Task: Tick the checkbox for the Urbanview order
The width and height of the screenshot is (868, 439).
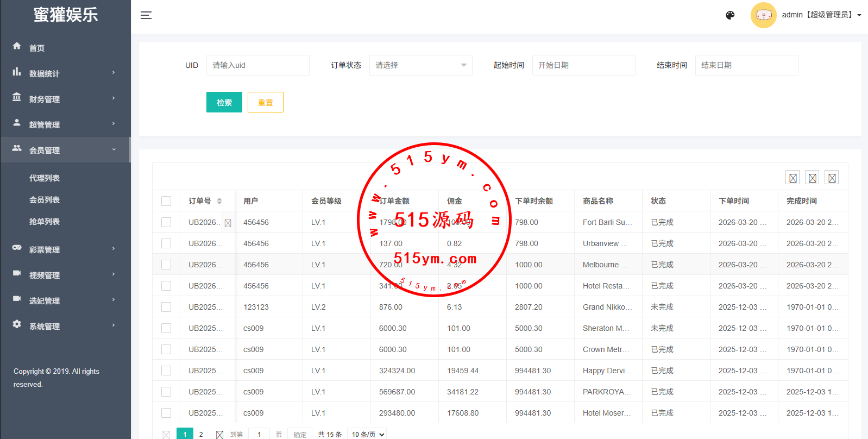Action: [x=166, y=243]
